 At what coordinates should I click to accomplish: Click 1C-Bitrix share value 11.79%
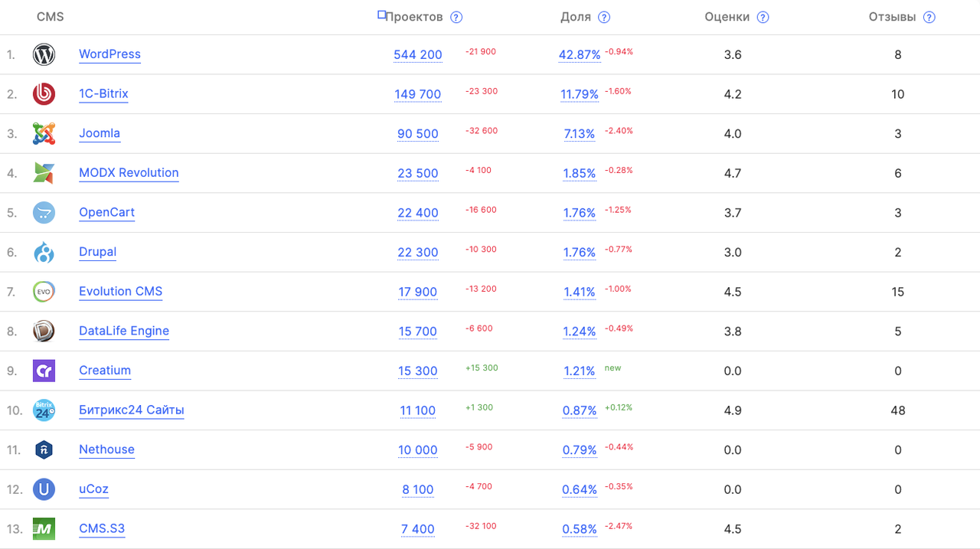click(x=580, y=94)
